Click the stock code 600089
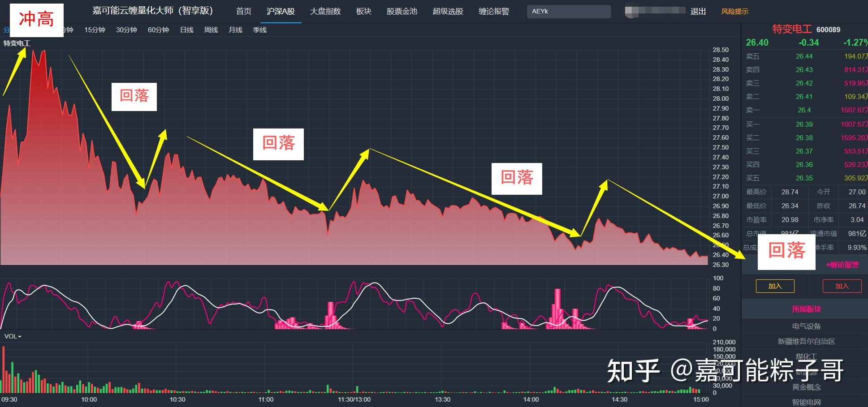Viewport: 868px width, 407px height. pos(828,30)
